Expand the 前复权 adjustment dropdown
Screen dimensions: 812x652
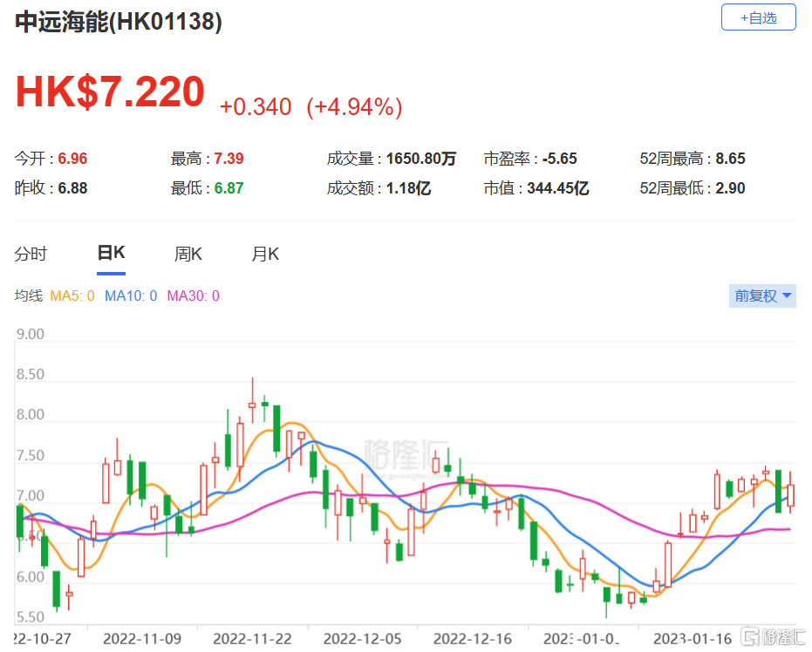pyautogui.click(x=762, y=296)
